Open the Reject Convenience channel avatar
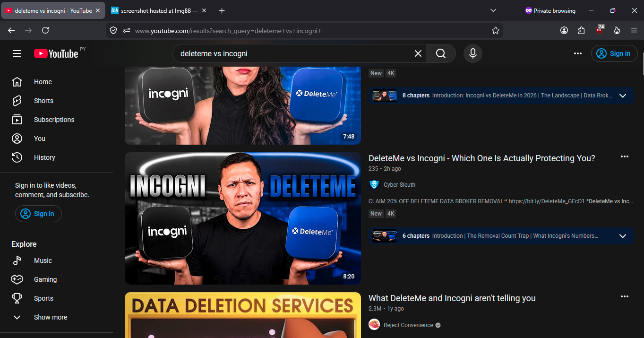 (x=374, y=325)
